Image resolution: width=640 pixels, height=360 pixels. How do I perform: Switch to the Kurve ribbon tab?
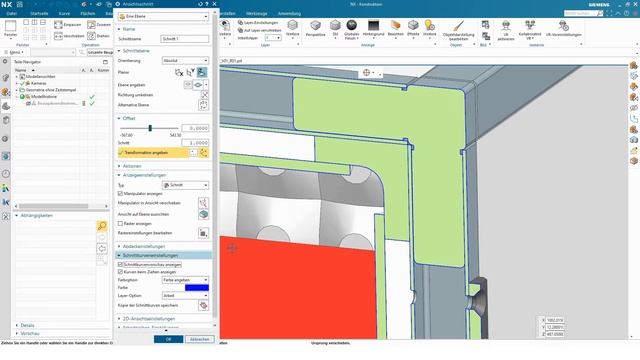pyautogui.click(x=64, y=13)
